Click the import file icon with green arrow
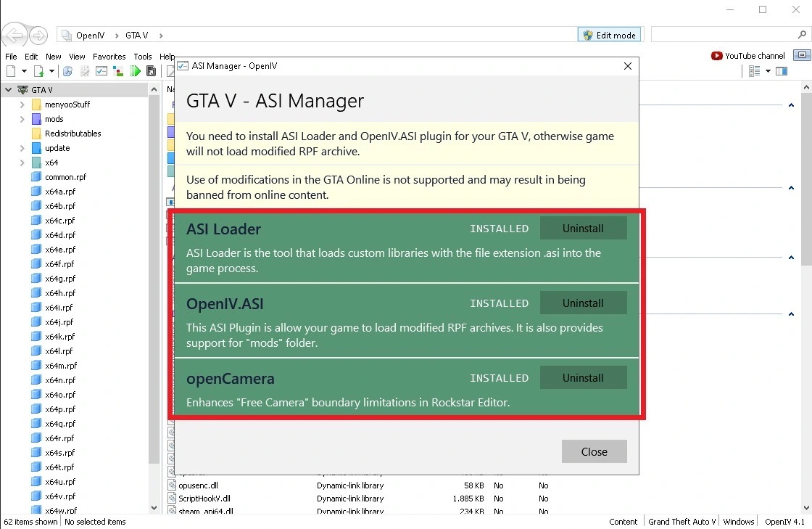The height and width of the screenshot is (529, 812). click(39, 71)
